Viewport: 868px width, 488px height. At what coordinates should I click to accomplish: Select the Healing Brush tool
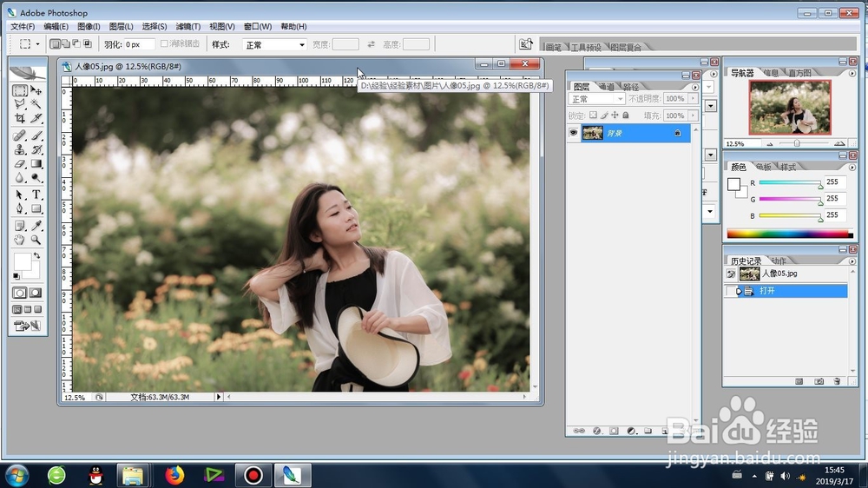[x=19, y=135]
